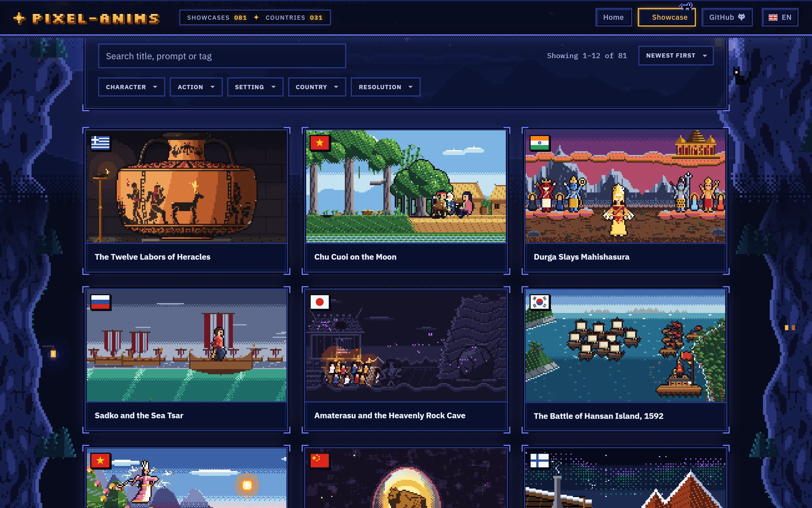Change the Newest First sort order
The image size is (812, 508).
click(x=676, y=55)
